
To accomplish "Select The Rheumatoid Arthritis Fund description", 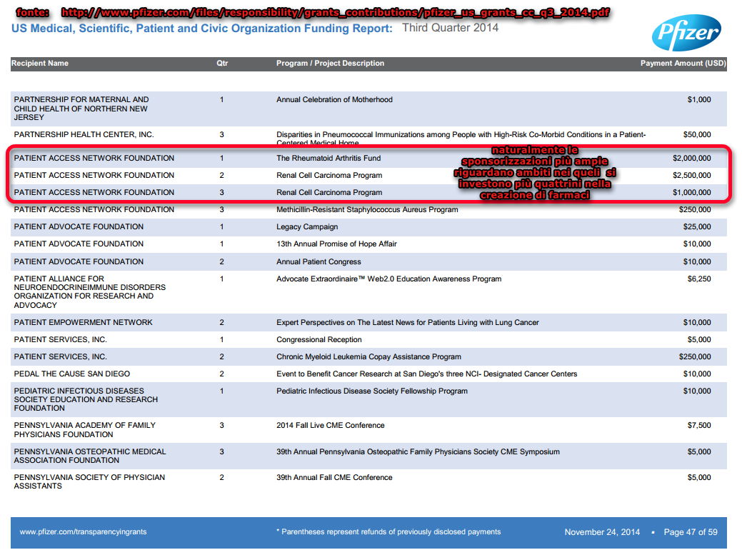I will click(x=329, y=158).
